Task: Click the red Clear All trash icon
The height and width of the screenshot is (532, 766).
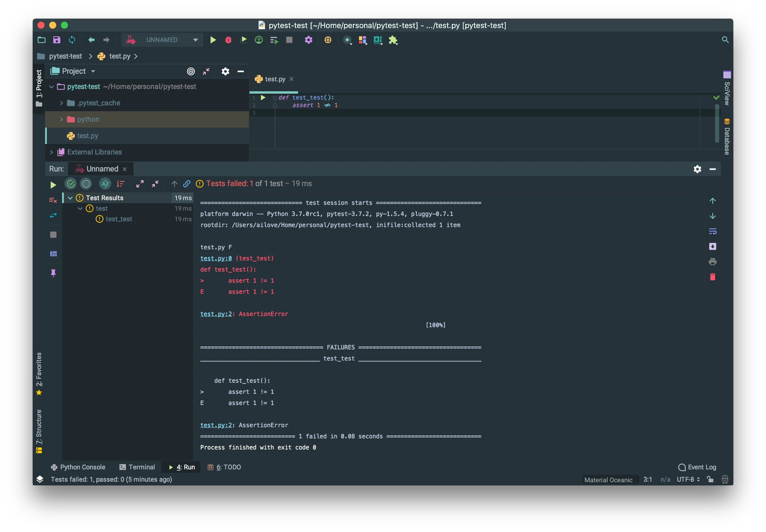Action: coord(712,277)
